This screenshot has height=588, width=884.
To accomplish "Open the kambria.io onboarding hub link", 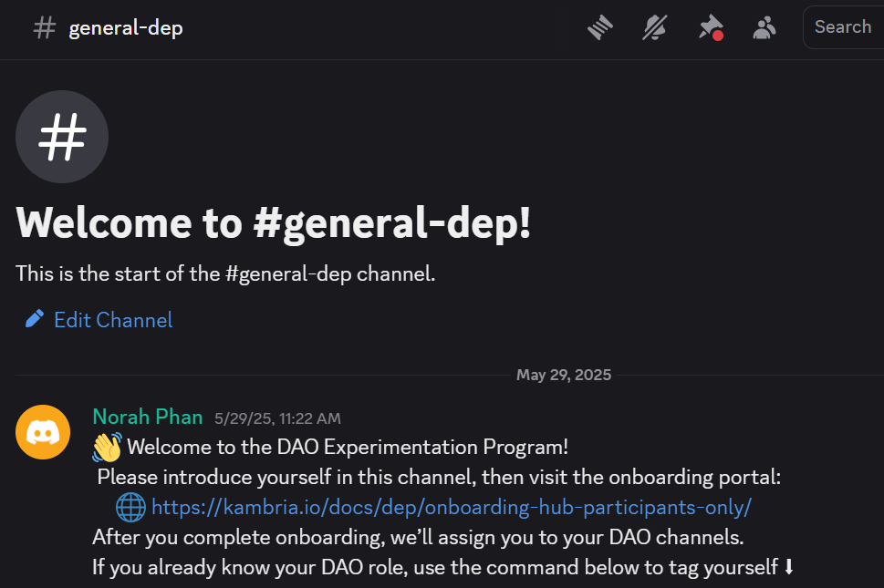I will click(x=451, y=507).
